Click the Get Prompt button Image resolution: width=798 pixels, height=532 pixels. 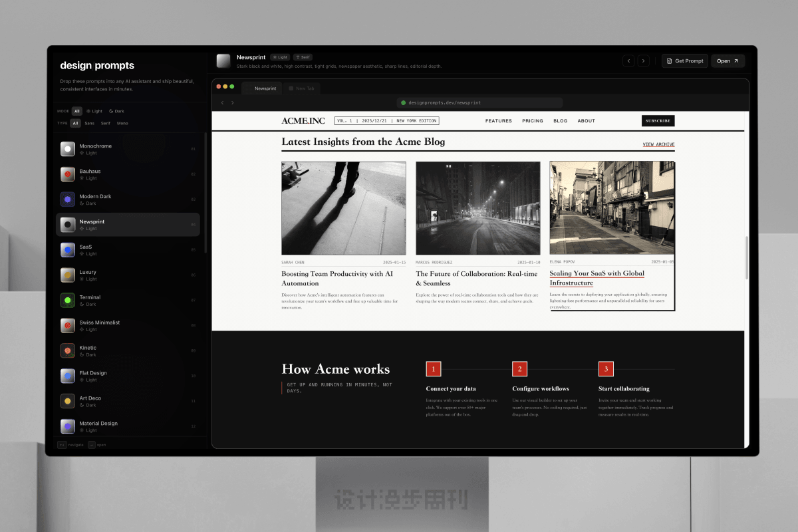click(x=684, y=61)
